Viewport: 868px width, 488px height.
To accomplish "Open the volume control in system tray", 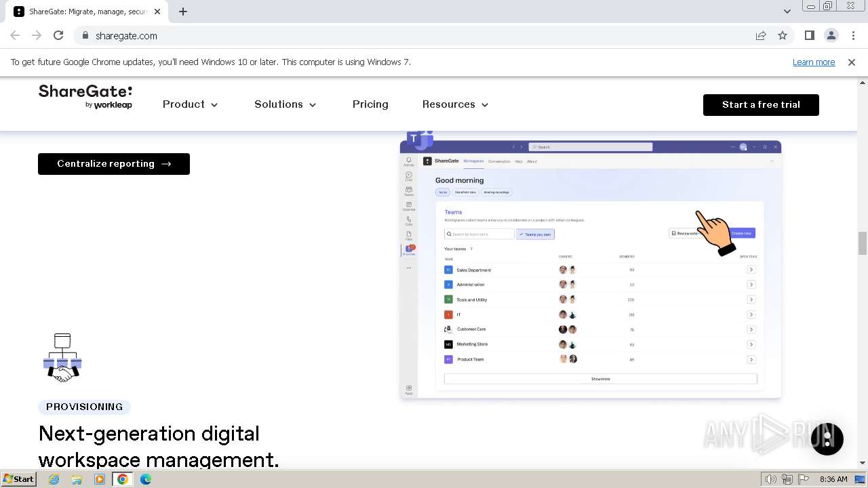I will [x=771, y=479].
